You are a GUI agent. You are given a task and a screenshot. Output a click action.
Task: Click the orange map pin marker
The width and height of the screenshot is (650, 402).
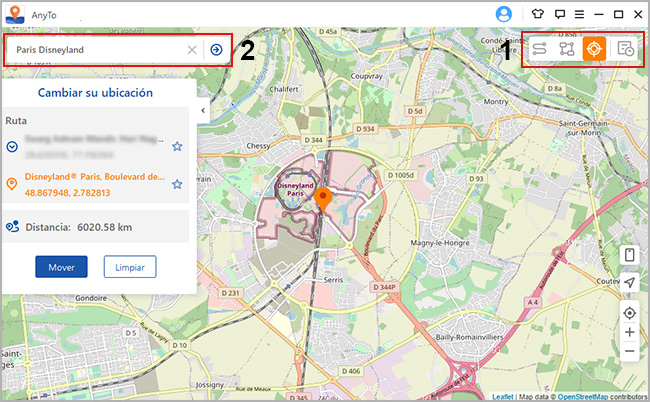pyautogui.click(x=323, y=199)
